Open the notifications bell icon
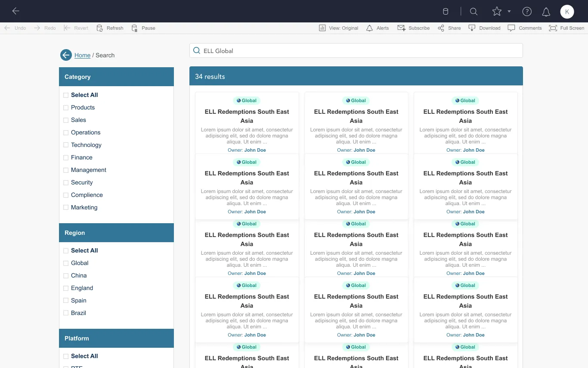The width and height of the screenshot is (588, 368). (x=546, y=12)
